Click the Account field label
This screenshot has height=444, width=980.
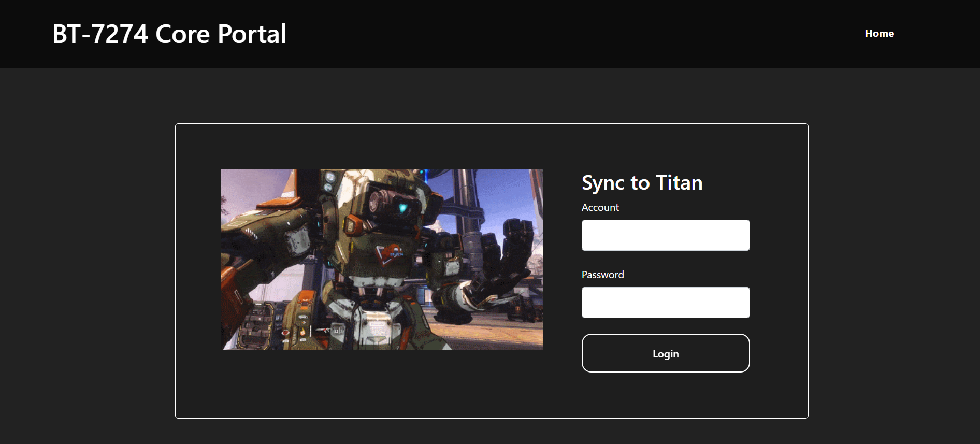click(x=600, y=208)
